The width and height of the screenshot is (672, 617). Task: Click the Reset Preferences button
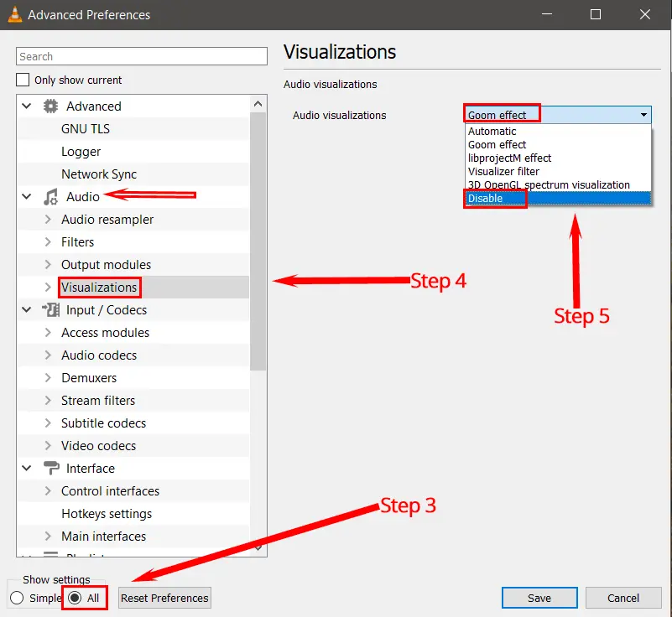[x=164, y=598]
